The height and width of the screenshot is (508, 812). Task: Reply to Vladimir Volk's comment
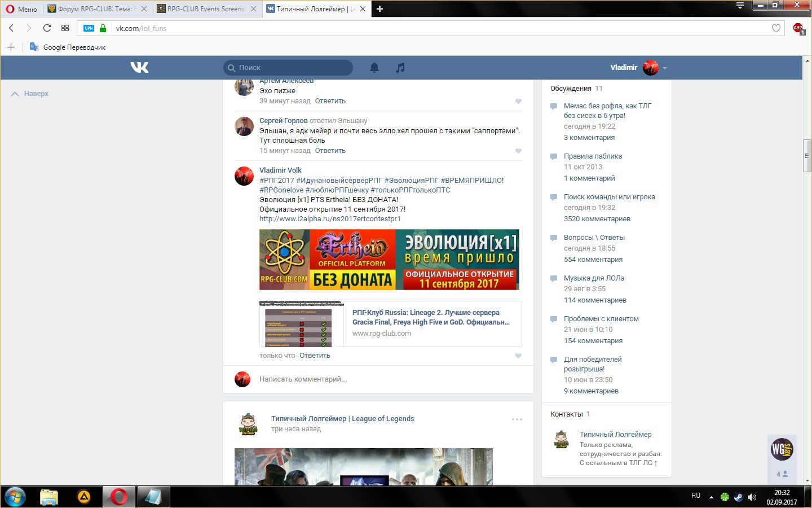[x=315, y=356]
